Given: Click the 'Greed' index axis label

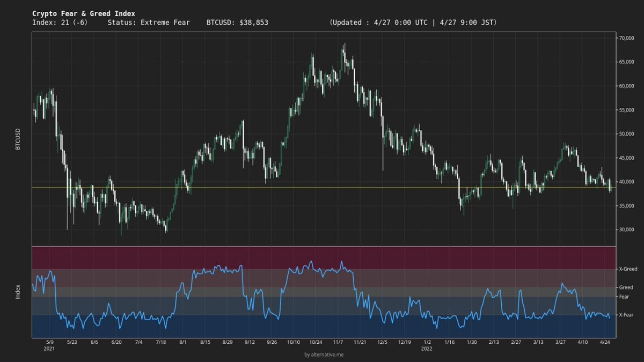Looking at the screenshot, I should pos(626,287).
